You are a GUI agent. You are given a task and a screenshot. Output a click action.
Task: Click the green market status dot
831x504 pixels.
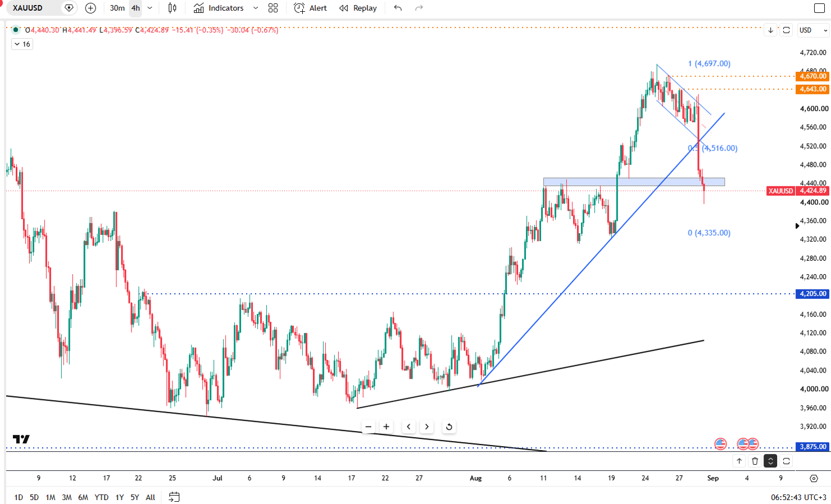pos(16,30)
